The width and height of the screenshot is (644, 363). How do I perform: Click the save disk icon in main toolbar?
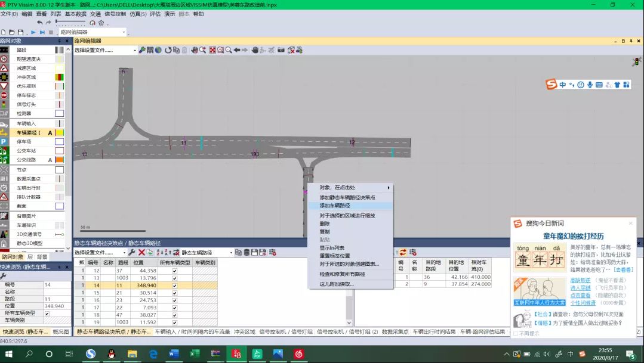pyautogui.click(x=21, y=32)
